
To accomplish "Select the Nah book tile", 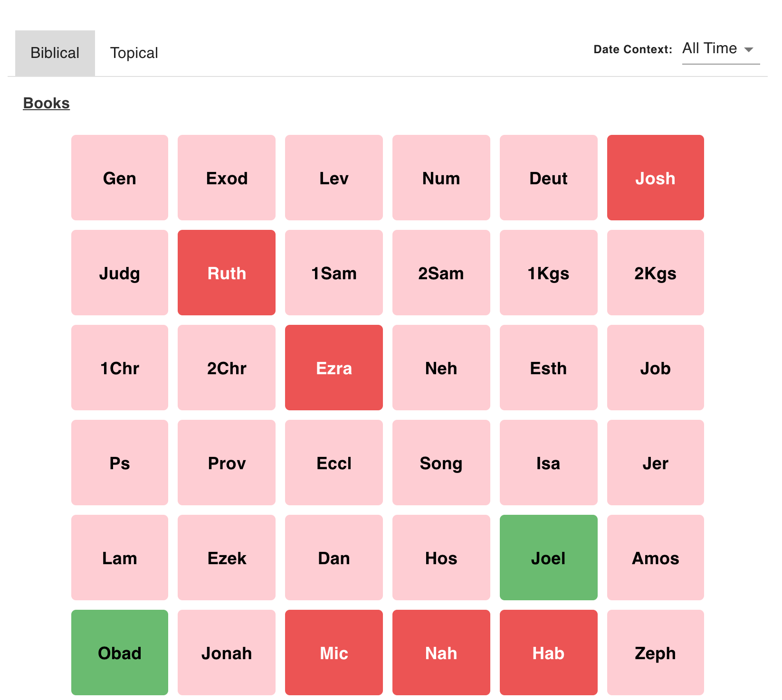I will tap(441, 653).
